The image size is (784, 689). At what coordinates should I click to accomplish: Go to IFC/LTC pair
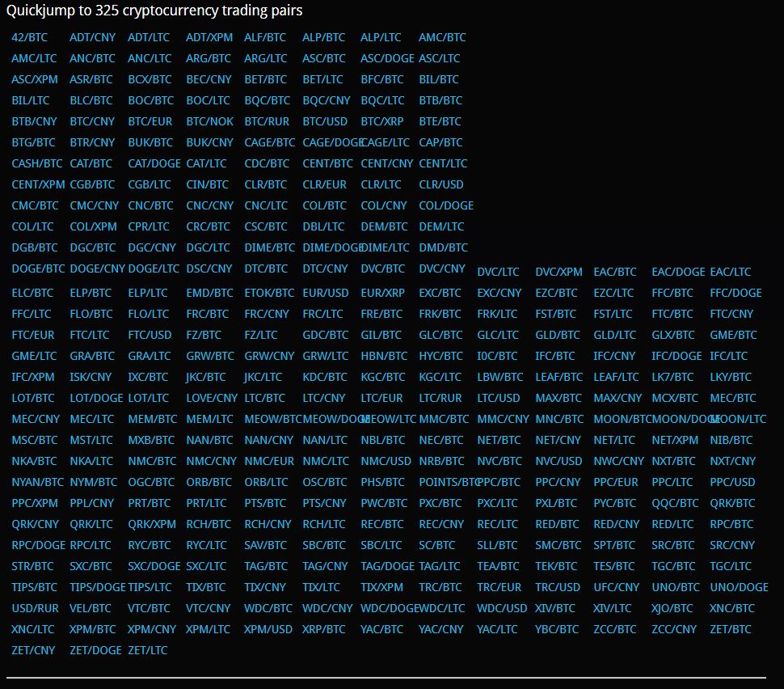click(x=728, y=357)
